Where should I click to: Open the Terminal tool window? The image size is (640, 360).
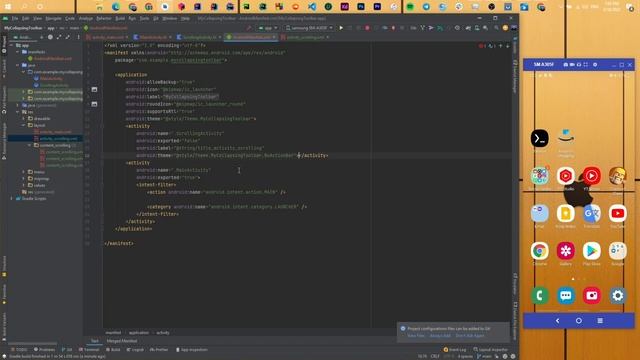coord(89,350)
